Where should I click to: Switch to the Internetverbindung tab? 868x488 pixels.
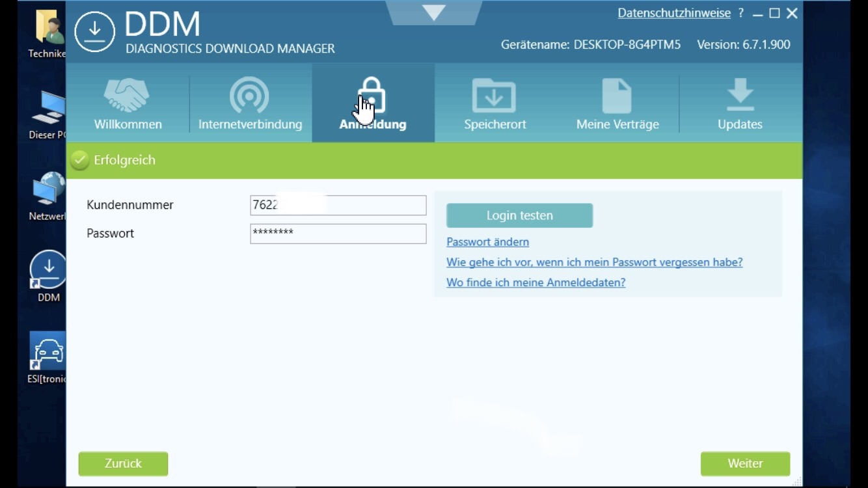click(x=251, y=103)
